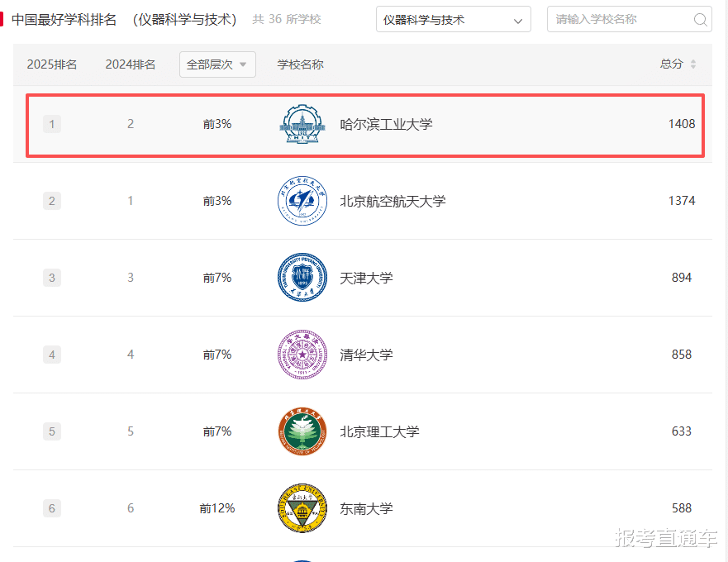Click the 2025排名 column header
Image resolution: width=728 pixels, height=562 pixels.
(52, 64)
